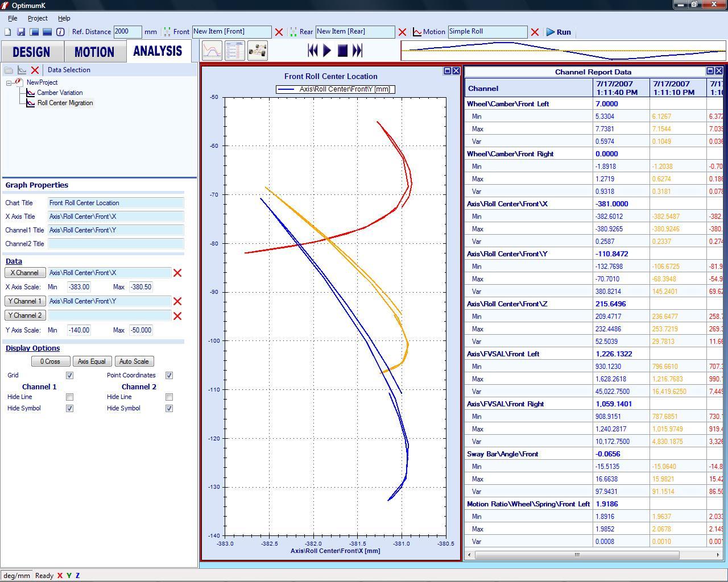Clear the Y Channel 2 assignment
The width and height of the screenshot is (728, 582).
click(x=177, y=315)
